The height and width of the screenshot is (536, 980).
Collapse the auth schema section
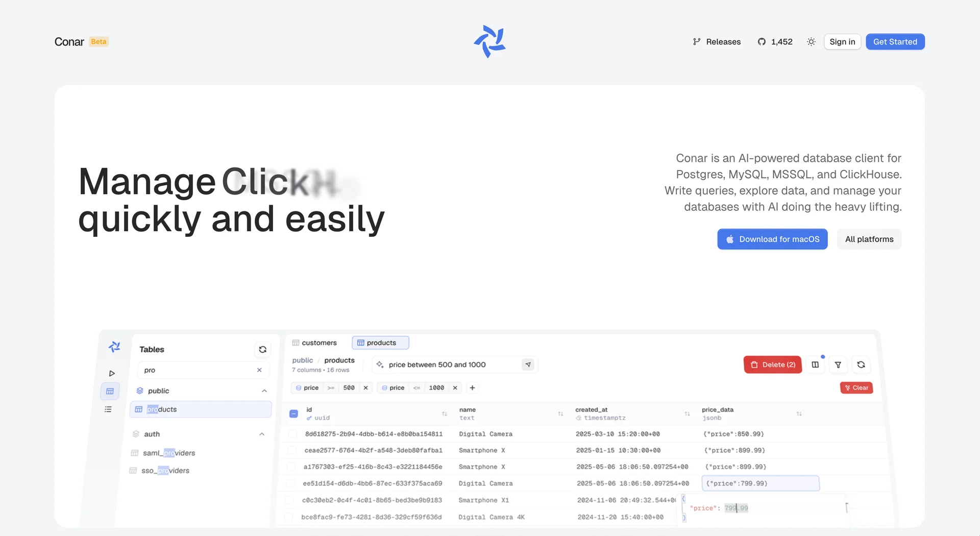point(262,434)
